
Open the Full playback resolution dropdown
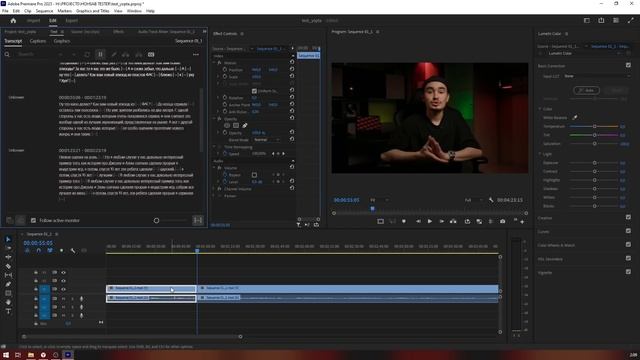473,200
